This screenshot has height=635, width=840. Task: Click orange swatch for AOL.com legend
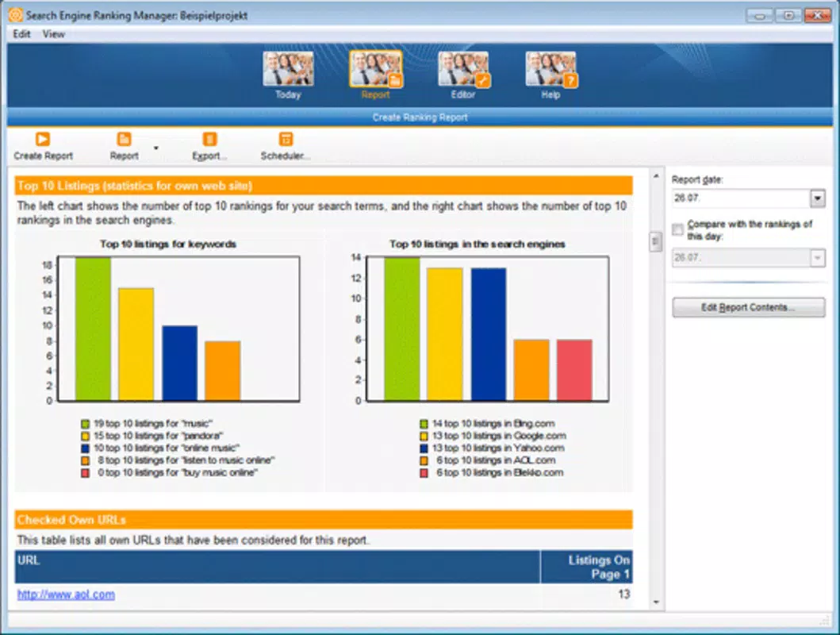click(424, 461)
